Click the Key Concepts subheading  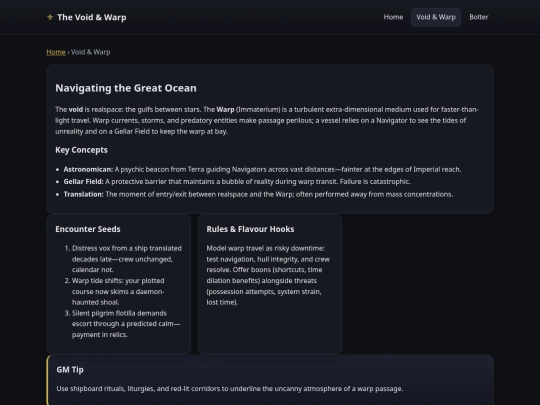pos(81,150)
